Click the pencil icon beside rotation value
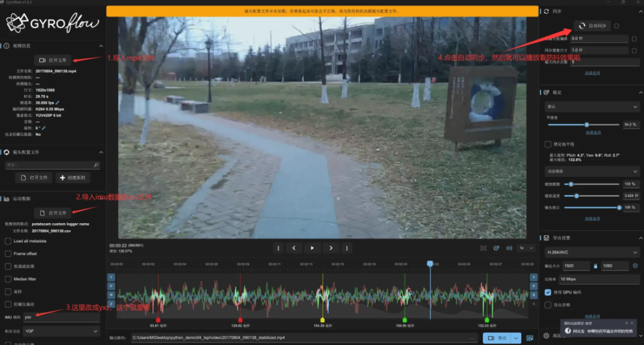This screenshot has width=644, height=345. coord(44,128)
